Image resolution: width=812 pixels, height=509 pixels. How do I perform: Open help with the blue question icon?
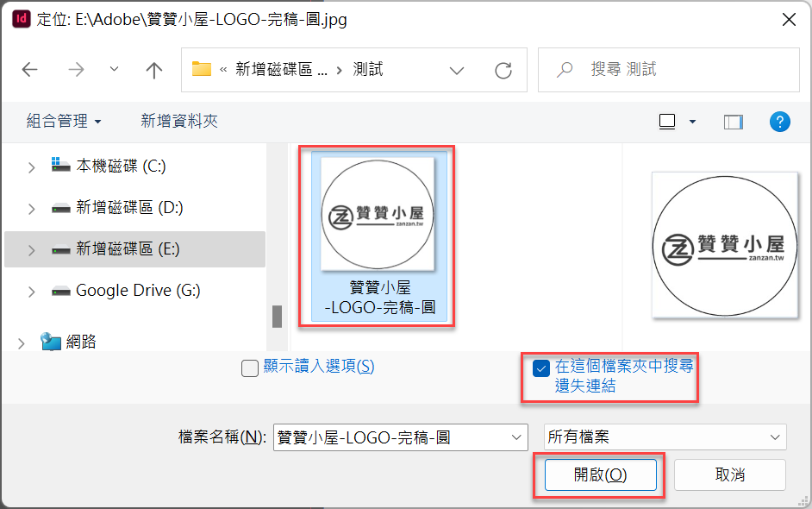pyautogui.click(x=780, y=122)
